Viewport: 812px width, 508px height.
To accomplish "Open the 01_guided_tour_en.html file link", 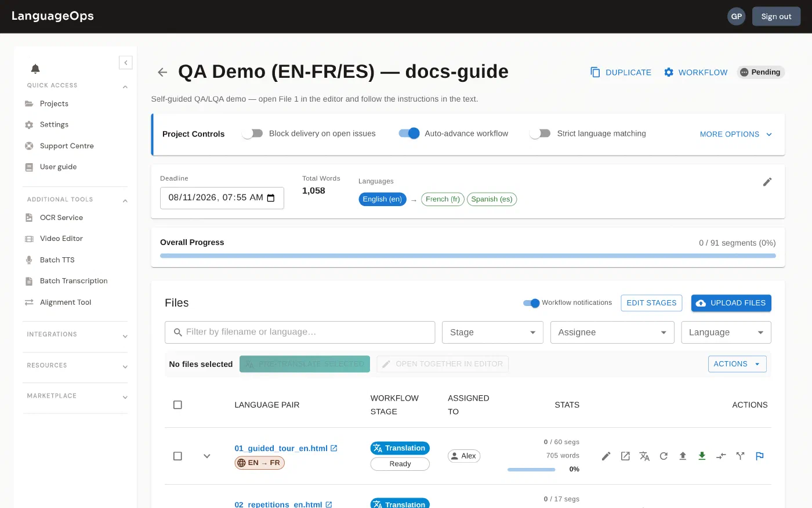I will 281,448.
